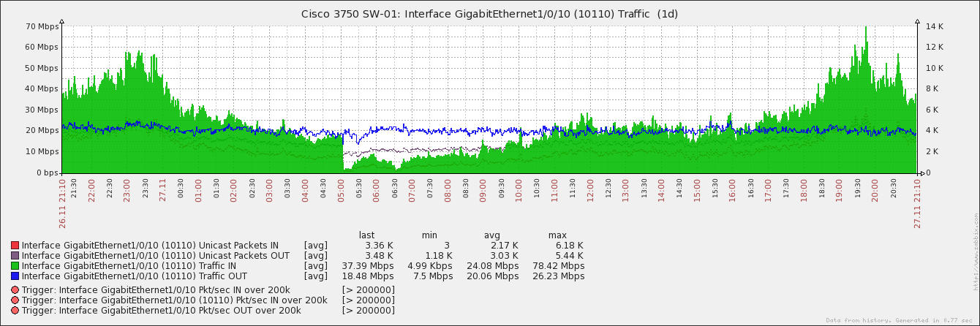
Task: Click the 18.48 Mbps last value
Action: point(368,276)
